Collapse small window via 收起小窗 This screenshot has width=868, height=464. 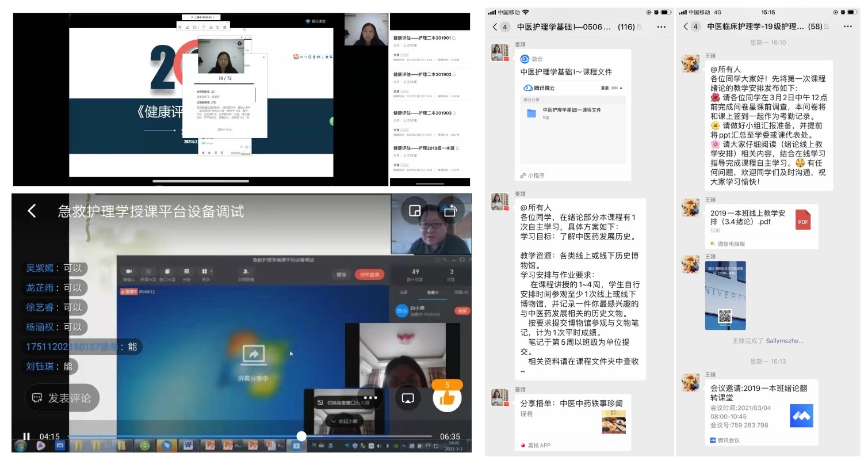coord(347,421)
